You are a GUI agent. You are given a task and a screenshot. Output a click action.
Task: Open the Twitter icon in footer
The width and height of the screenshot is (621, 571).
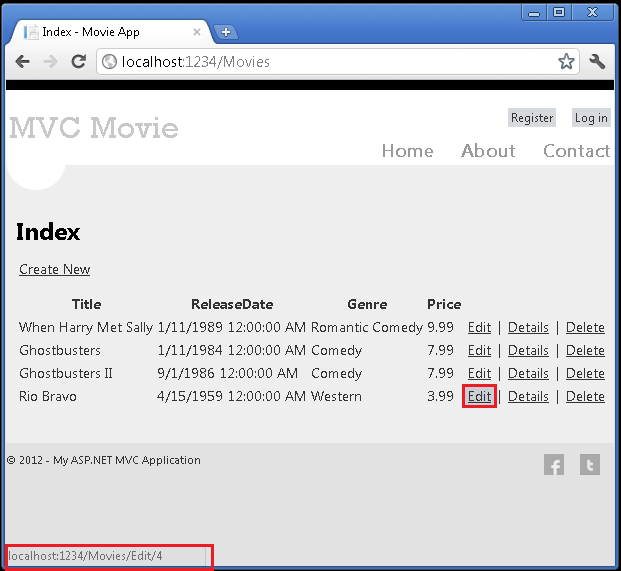(590, 465)
